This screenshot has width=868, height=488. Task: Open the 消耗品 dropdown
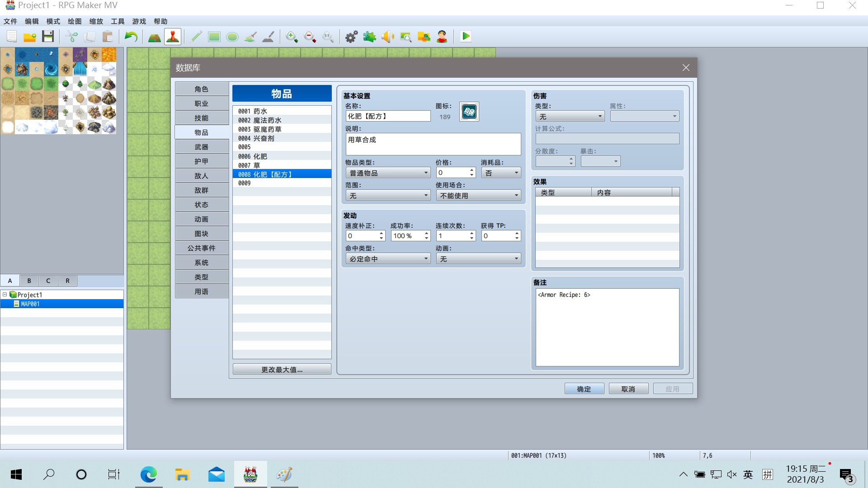[501, 173]
